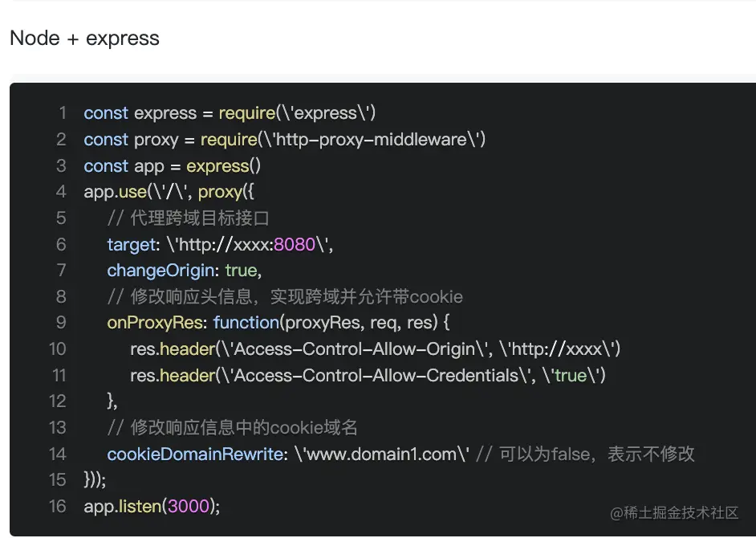Click 'app.listen' on line 16
Image resolution: width=756 pixels, height=538 pixels.
coord(123,506)
